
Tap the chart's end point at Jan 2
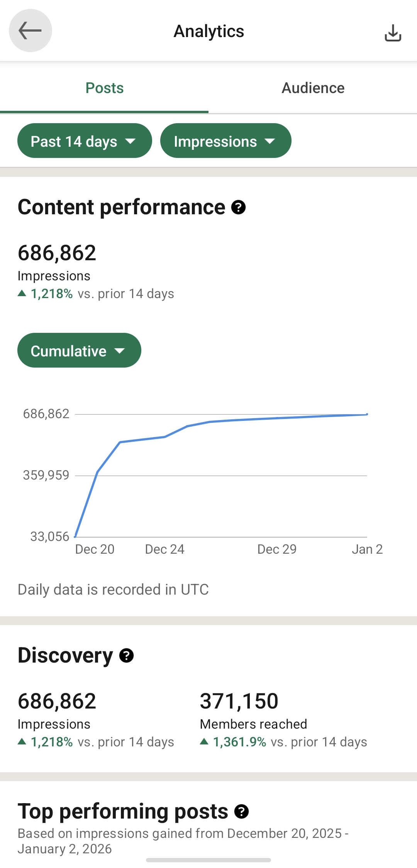tap(367, 414)
